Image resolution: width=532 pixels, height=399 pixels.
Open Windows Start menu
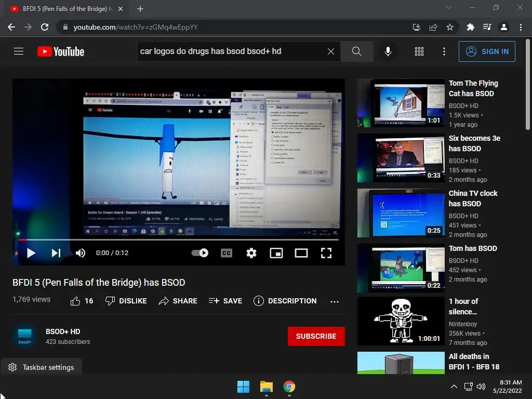click(243, 387)
